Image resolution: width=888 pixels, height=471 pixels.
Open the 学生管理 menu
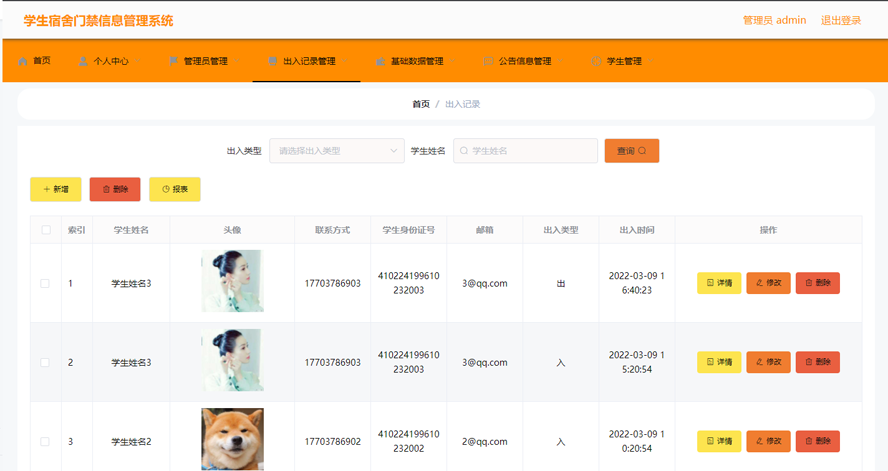622,61
